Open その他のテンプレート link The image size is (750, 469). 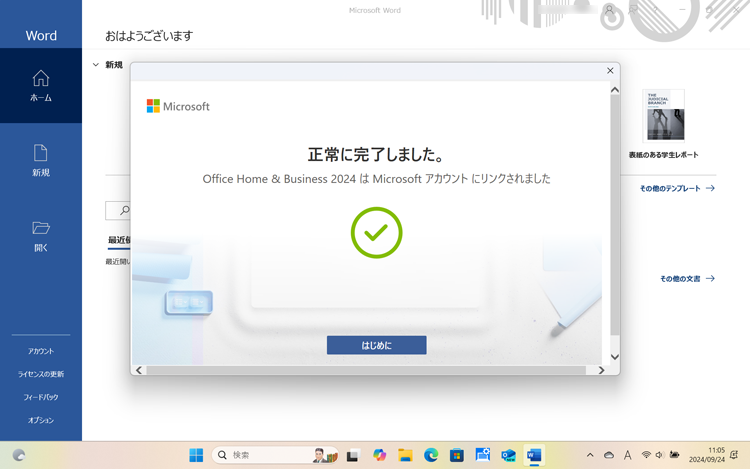click(x=677, y=188)
